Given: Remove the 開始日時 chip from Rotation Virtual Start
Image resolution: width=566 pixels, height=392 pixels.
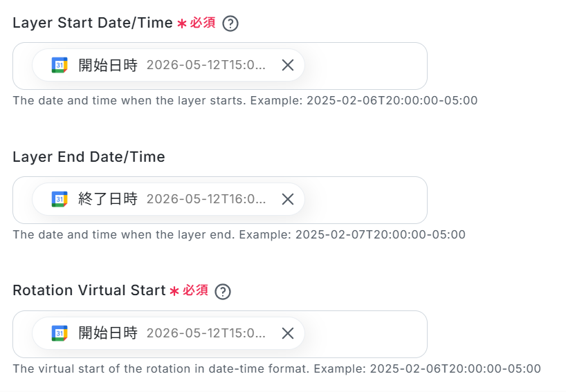Looking at the screenshot, I should click(288, 333).
